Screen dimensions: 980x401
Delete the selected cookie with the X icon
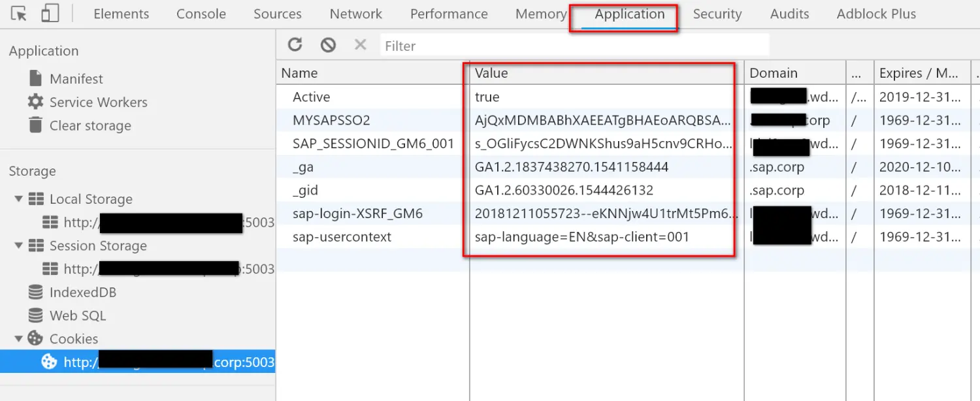[360, 44]
